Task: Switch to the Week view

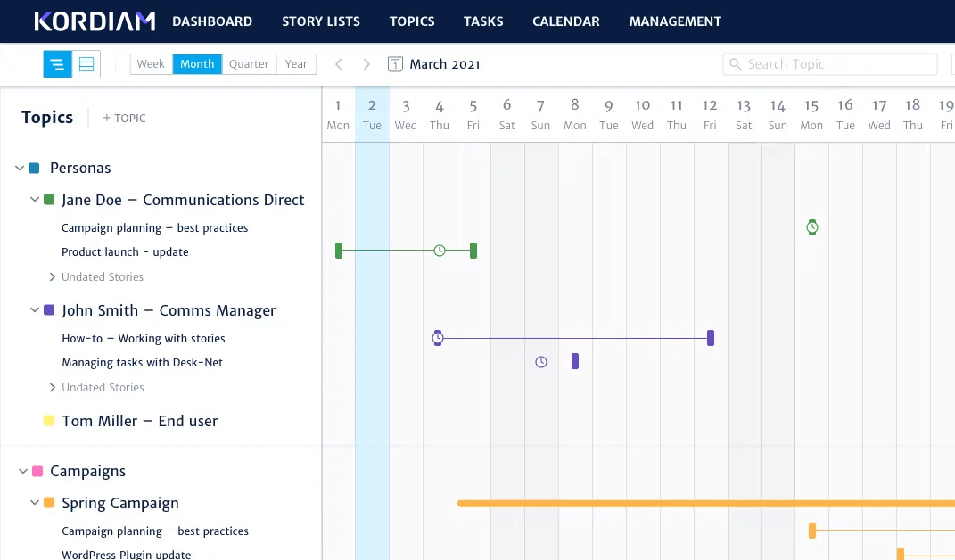Action: tap(150, 63)
